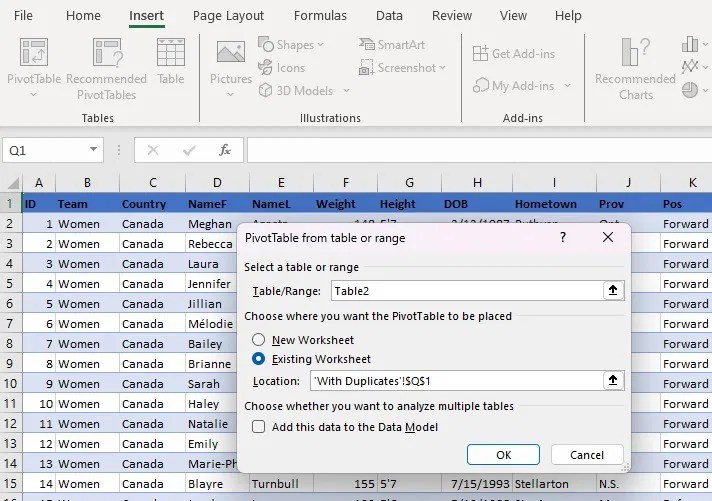Open the Name Box dropdown
712x501 pixels.
tap(93, 149)
